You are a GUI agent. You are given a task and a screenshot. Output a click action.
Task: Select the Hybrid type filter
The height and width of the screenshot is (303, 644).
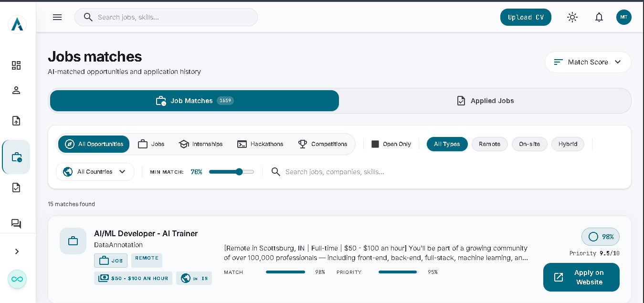(568, 144)
